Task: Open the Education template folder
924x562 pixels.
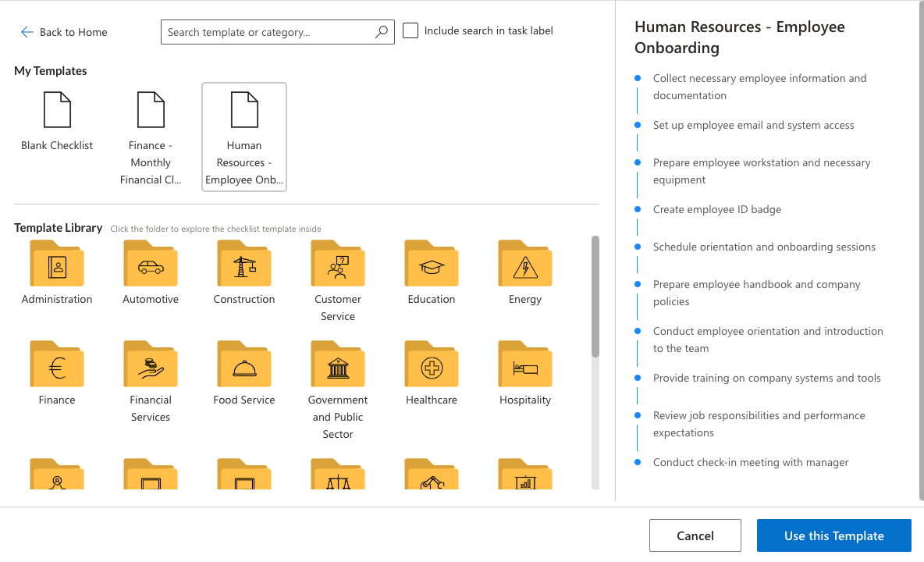Action: 432,265
